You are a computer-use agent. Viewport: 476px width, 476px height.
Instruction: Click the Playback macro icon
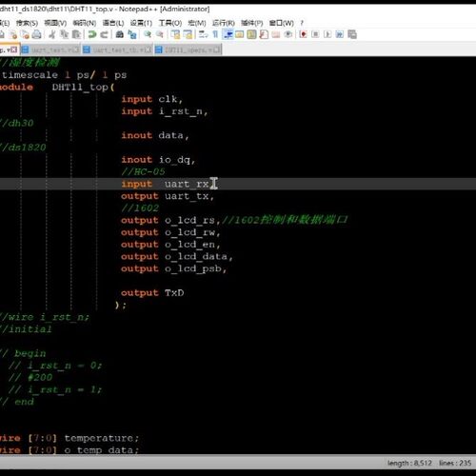coord(327,34)
